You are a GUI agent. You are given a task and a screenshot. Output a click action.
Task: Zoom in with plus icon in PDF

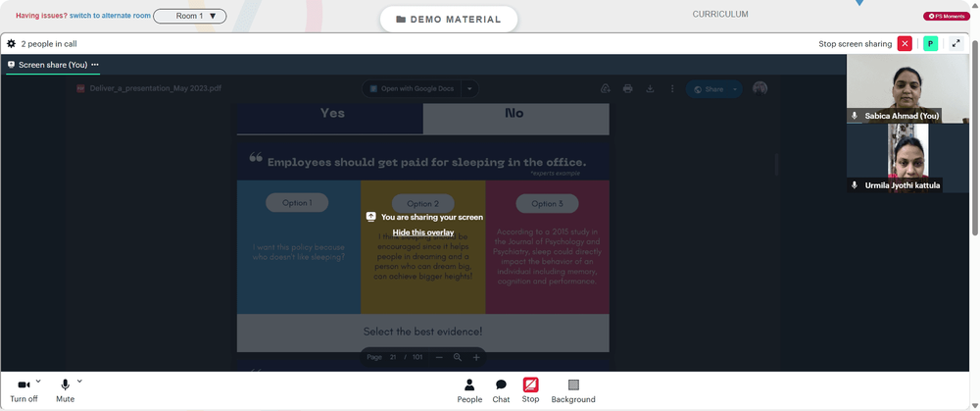[476, 357]
